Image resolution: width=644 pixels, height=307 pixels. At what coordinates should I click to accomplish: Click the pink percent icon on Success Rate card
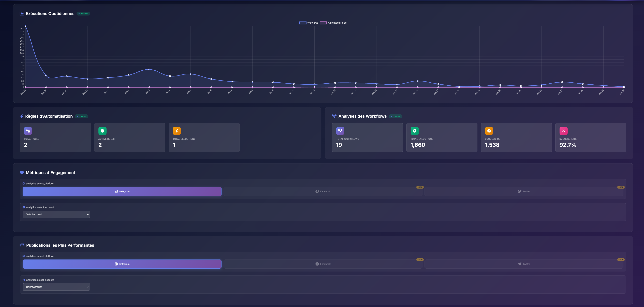pos(563,131)
